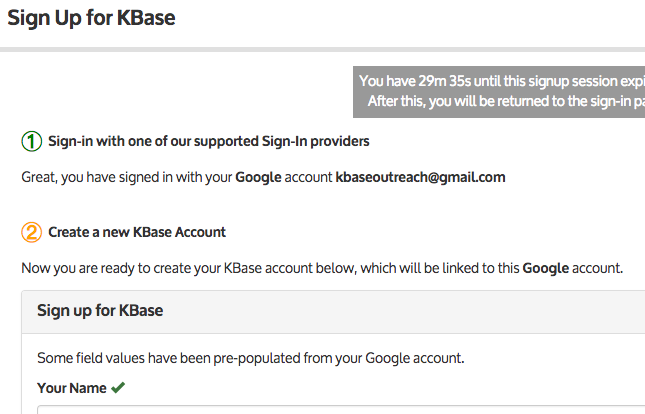645x414 pixels.
Task: Click the supported Sign-In providers heading
Action: (209, 141)
